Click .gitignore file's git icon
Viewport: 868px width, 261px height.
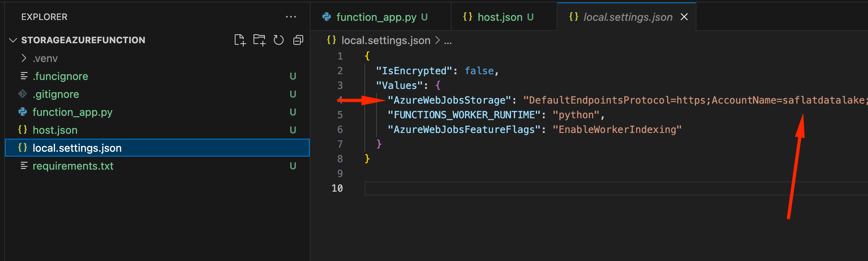coord(23,94)
